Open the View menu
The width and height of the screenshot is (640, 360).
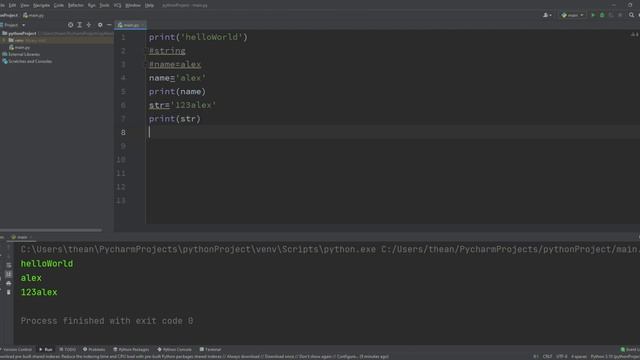tap(24, 5)
